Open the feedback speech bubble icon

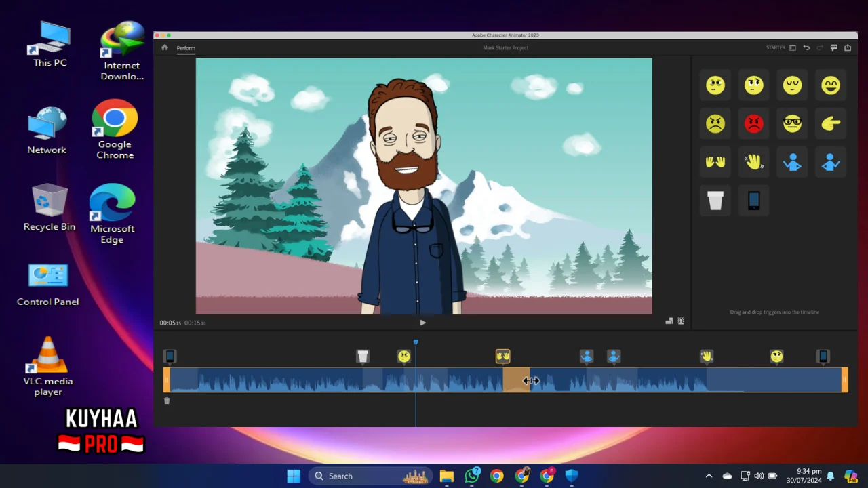834,47
